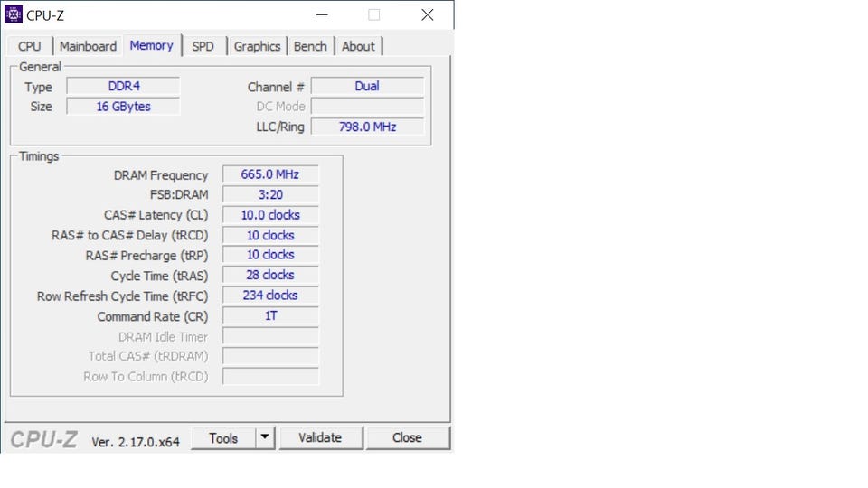The height and width of the screenshot is (488, 868).
Task: Click the Row Refresh Cycle Time (tRFC) label
Action: 122,296
